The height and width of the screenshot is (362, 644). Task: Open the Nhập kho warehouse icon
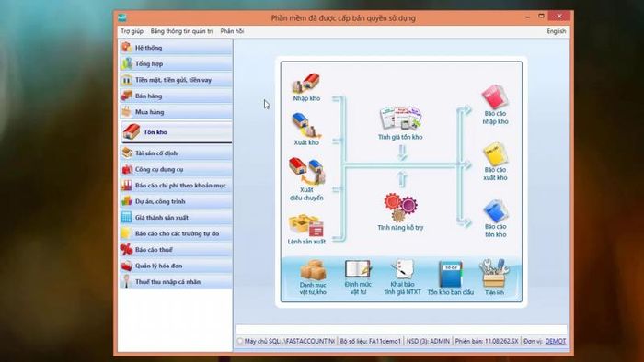point(306,84)
